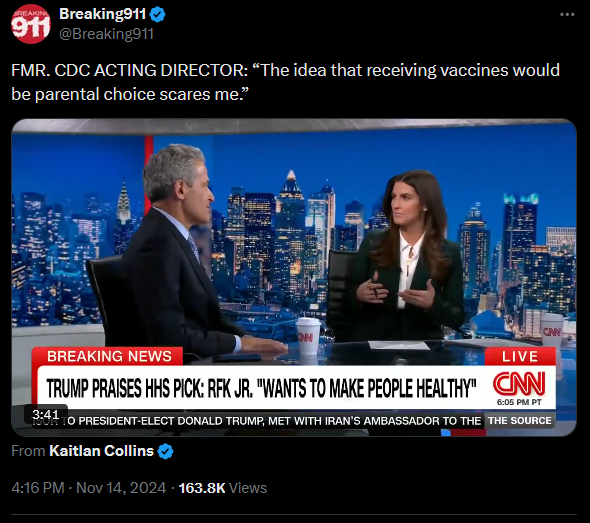The image size is (590, 523).
Task: Click the tweet text about vaccines
Action: (x=286, y=82)
